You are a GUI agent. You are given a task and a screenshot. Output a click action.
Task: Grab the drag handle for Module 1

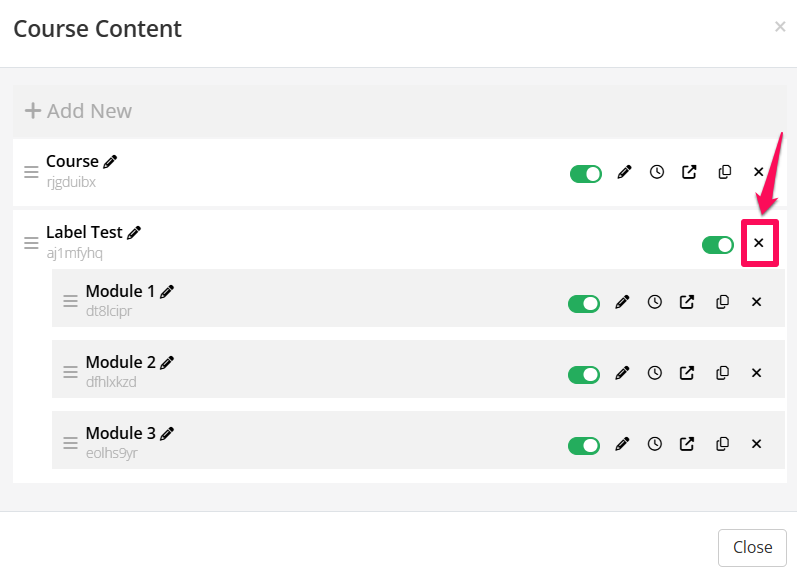click(70, 301)
